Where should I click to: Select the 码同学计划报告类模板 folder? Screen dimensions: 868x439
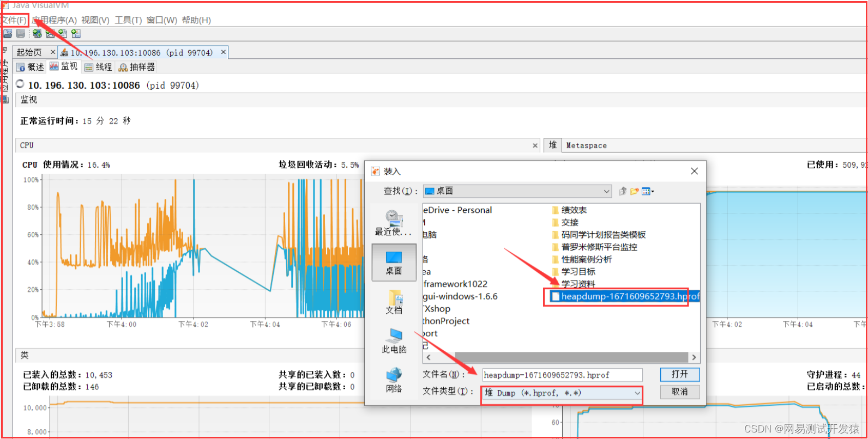click(599, 235)
